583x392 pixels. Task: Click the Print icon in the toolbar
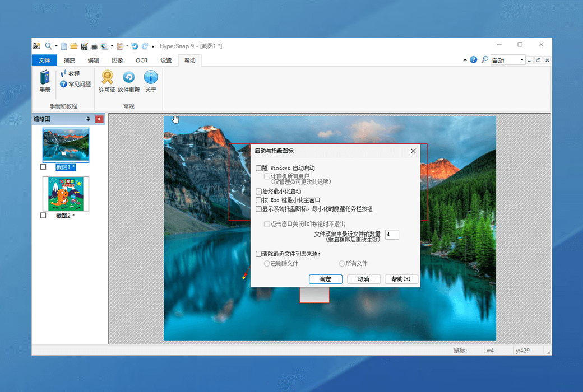click(95, 46)
